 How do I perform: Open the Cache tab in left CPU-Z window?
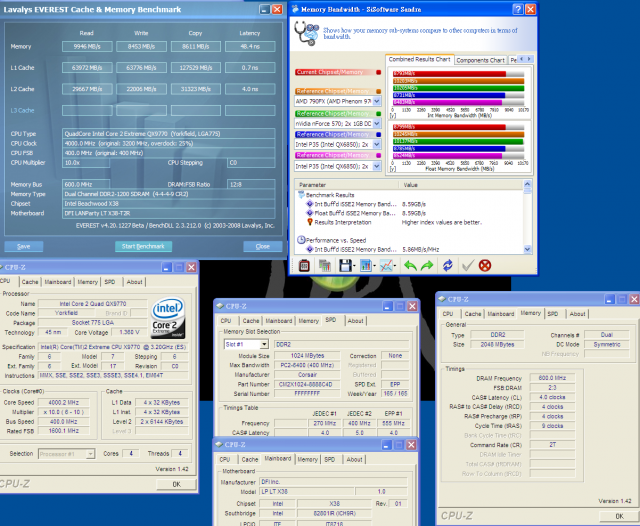point(30,282)
